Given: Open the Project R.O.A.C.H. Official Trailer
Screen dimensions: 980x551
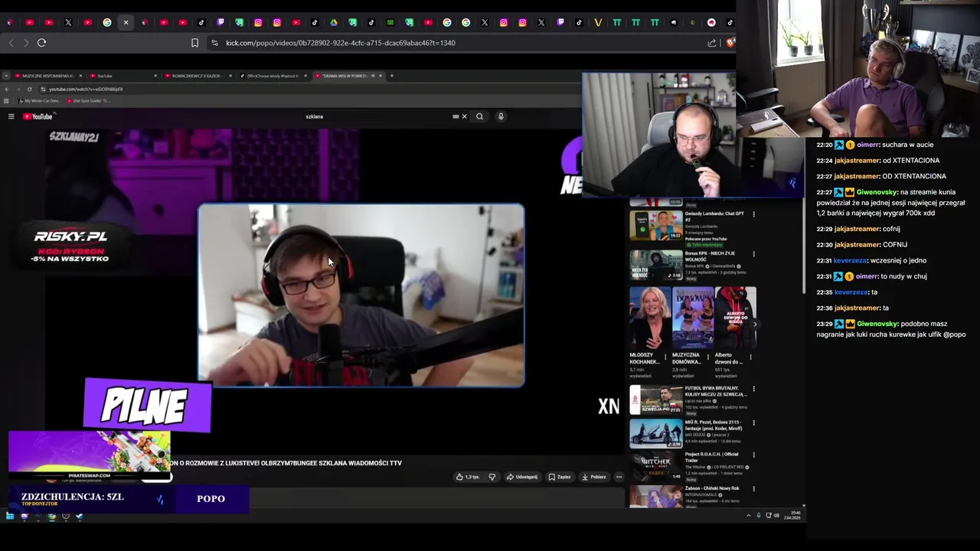Looking at the screenshot, I should click(x=656, y=466).
